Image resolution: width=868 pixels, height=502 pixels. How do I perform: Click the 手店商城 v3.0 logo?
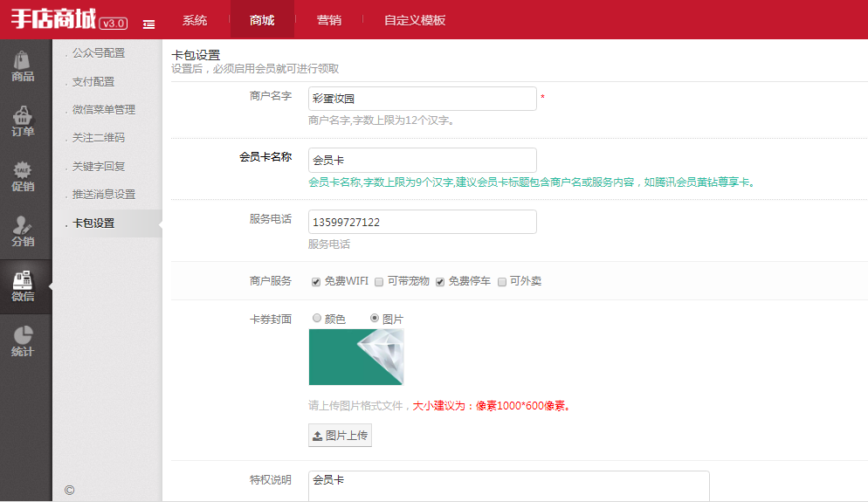[x=69, y=19]
